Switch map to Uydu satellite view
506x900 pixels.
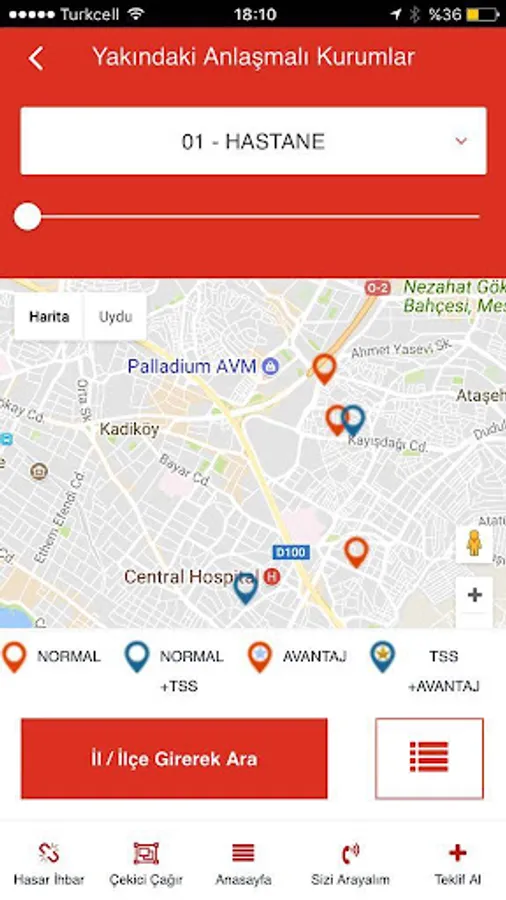pos(115,317)
